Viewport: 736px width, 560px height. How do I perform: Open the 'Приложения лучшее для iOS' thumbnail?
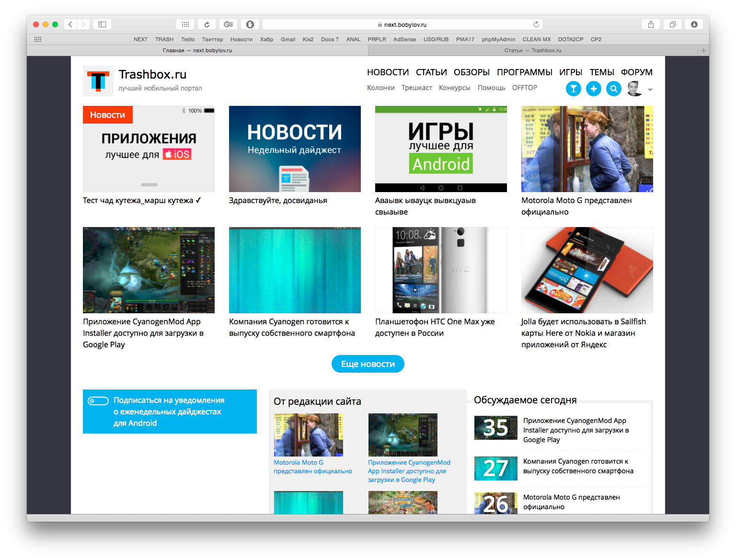click(149, 149)
